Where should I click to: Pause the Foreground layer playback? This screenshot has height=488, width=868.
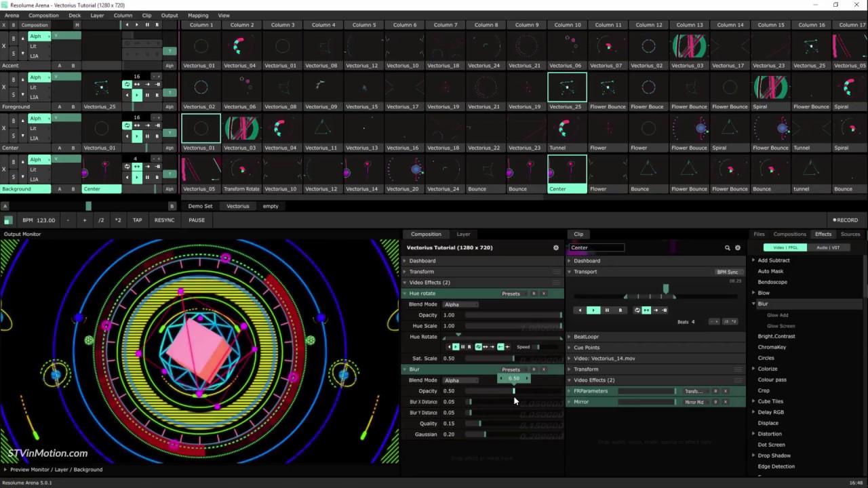point(147,95)
